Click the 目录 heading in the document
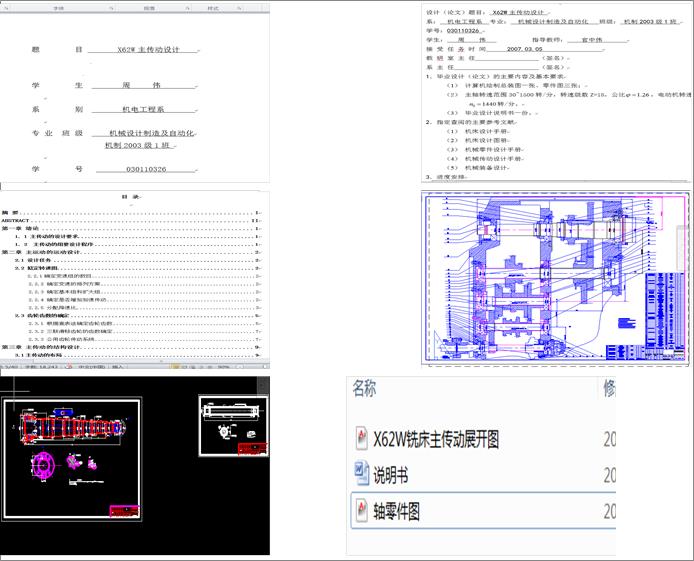 point(130,197)
